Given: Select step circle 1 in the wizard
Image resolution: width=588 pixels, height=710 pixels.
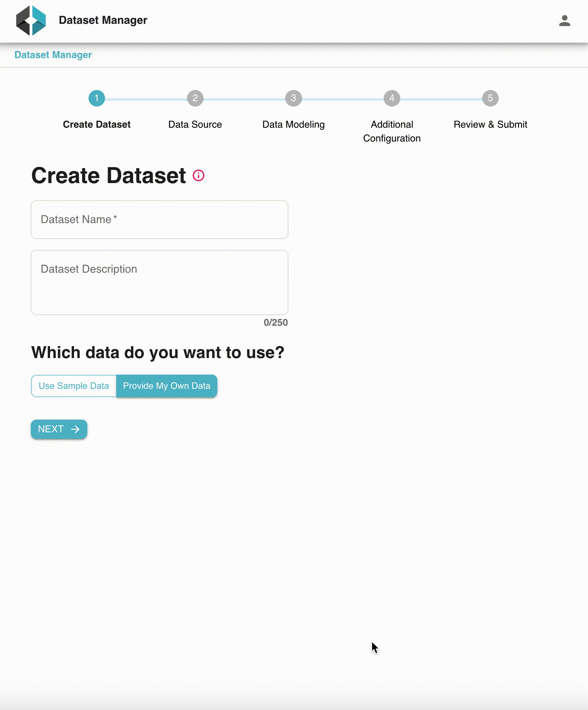Looking at the screenshot, I should tap(97, 98).
